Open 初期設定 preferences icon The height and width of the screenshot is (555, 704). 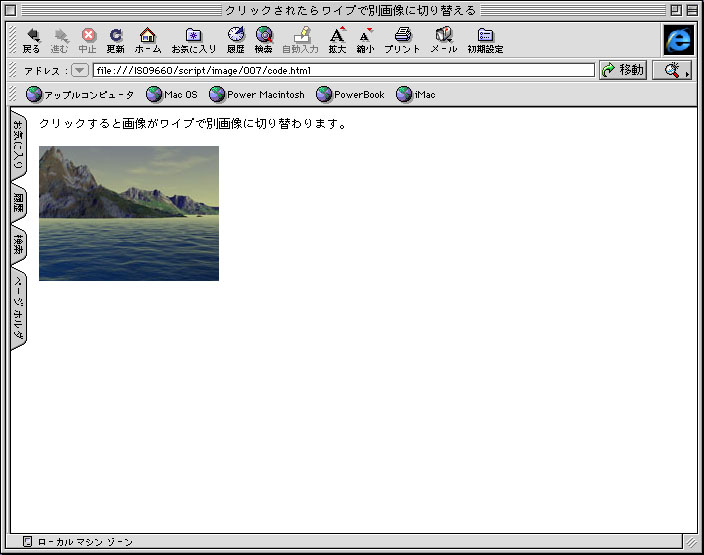click(485, 40)
